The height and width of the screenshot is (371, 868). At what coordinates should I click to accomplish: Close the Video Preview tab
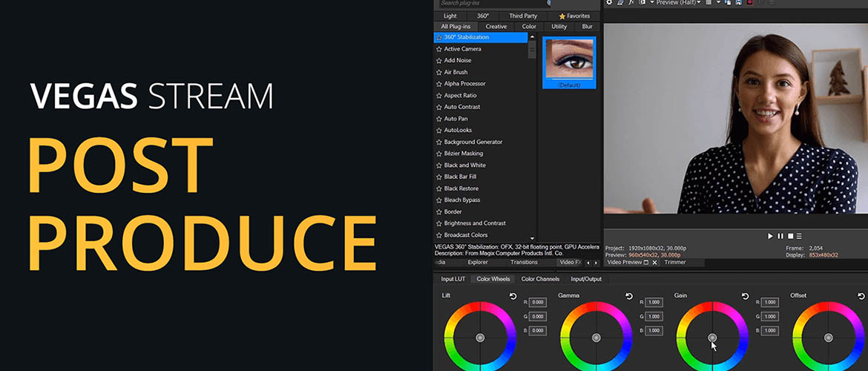[654, 263]
